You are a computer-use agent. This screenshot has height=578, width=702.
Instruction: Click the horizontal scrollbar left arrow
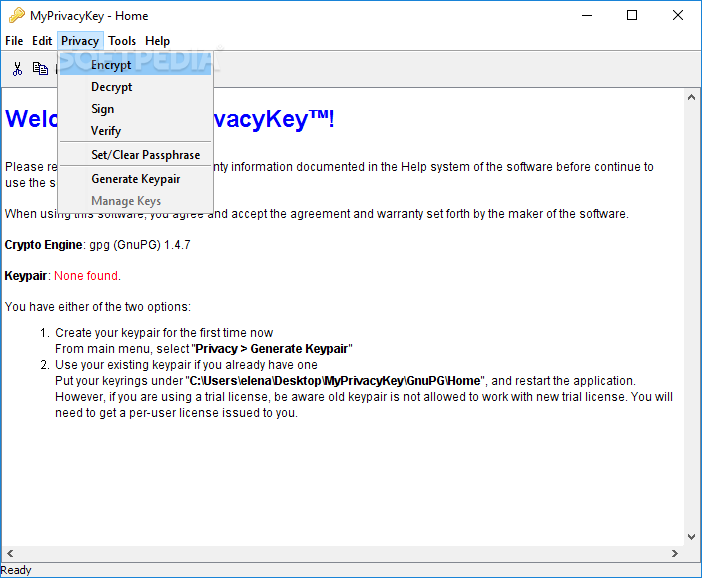(10, 553)
